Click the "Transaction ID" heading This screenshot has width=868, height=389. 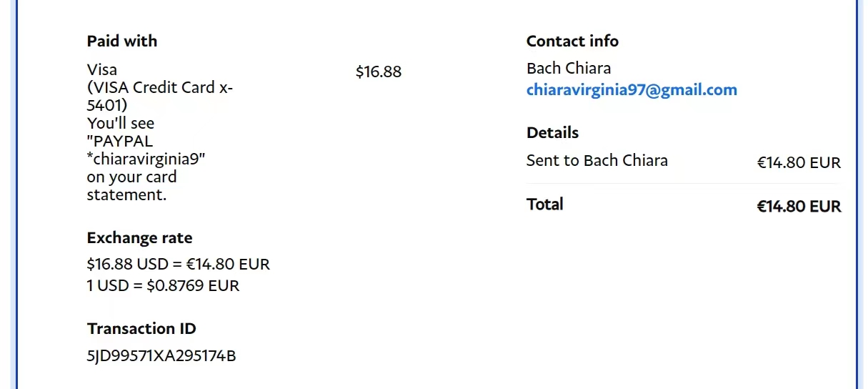click(x=141, y=328)
